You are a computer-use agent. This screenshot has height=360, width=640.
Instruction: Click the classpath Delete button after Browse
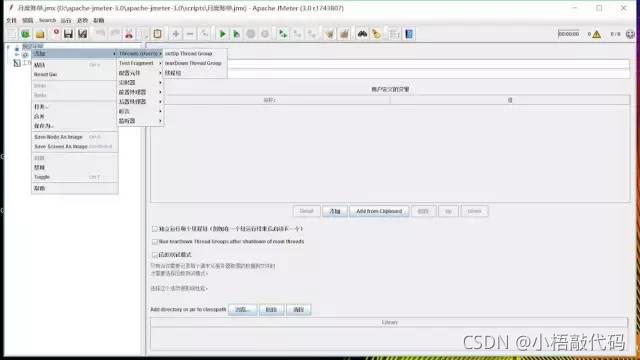click(x=271, y=310)
